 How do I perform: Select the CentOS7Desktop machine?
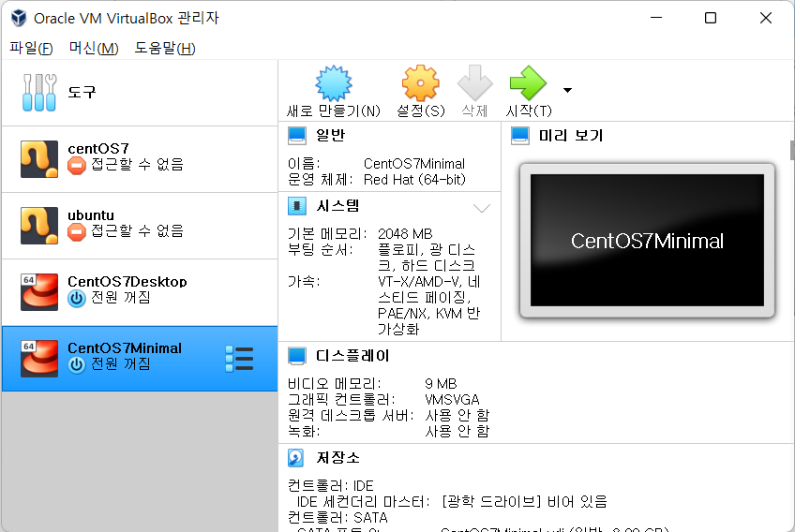click(140, 292)
